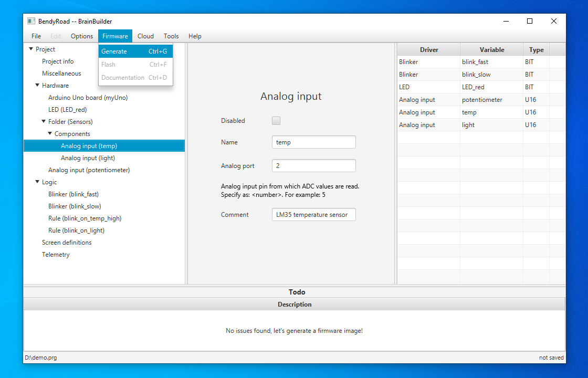The width and height of the screenshot is (588, 378).
Task: Click the temp variable cell in table
Action: point(491,112)
